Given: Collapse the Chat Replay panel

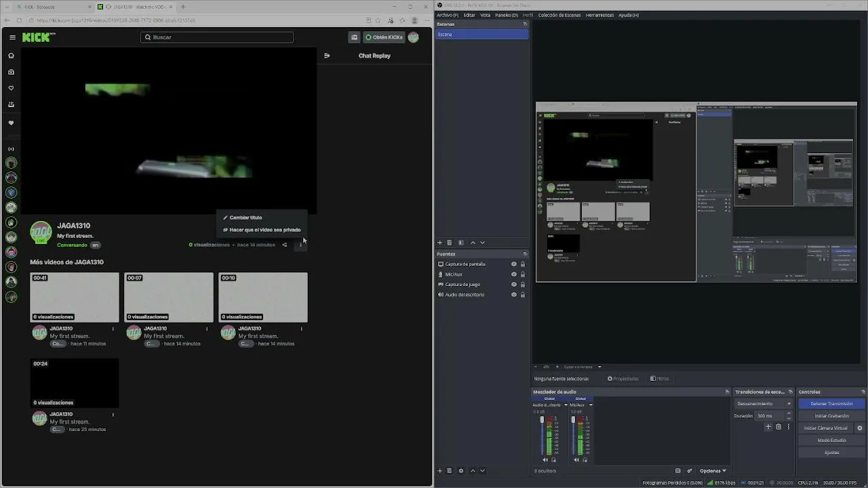Looking at the screenshot, I should point(327,56).
